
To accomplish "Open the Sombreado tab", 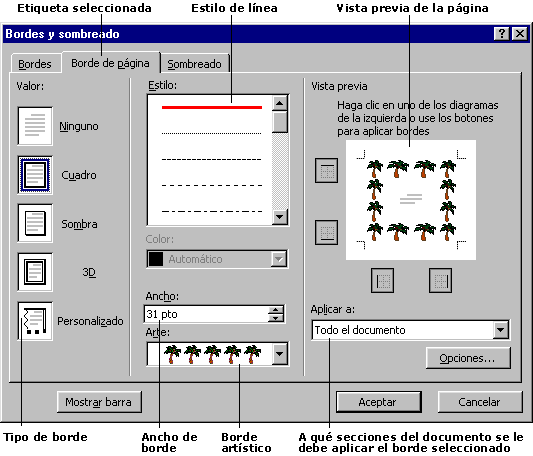I will (194, 64).
